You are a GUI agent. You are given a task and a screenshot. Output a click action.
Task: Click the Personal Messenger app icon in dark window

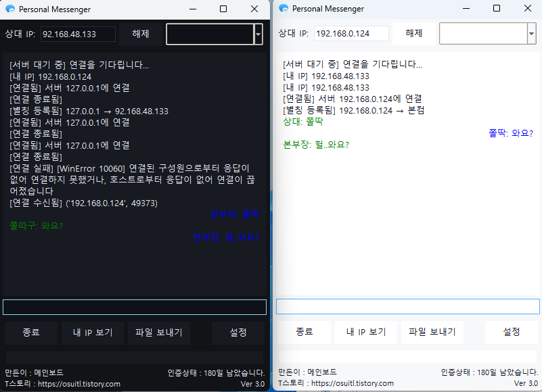[x=10, y=9]
